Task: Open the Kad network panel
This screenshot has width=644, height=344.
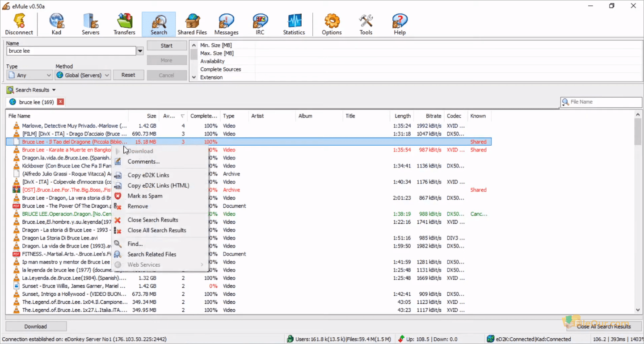Action: tap(56, 24)
